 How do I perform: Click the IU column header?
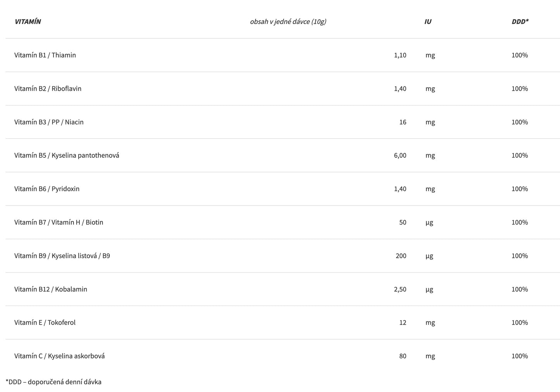click(x=427, y=21)
